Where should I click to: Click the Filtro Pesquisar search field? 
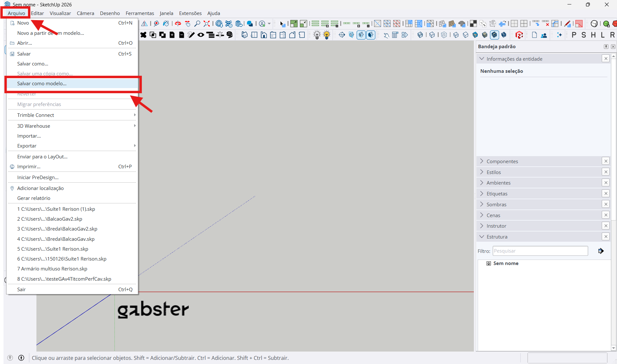[x=540, y=251]
